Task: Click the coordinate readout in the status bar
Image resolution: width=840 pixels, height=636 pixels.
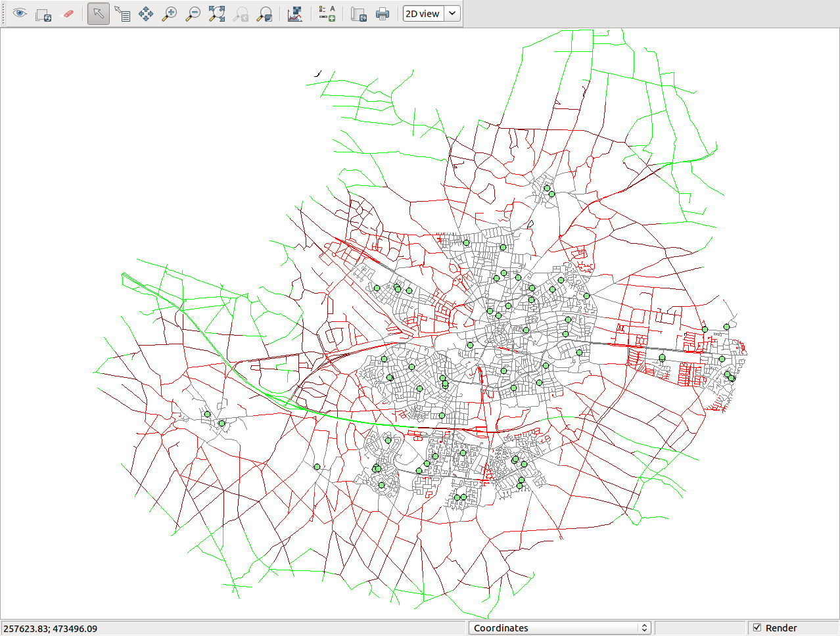Action: click(51, 629)
